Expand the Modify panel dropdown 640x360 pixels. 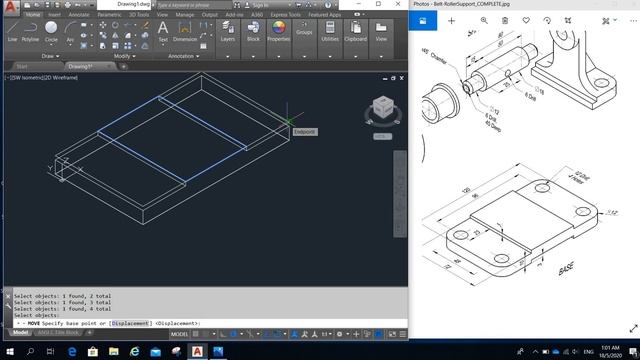[124, 56]
